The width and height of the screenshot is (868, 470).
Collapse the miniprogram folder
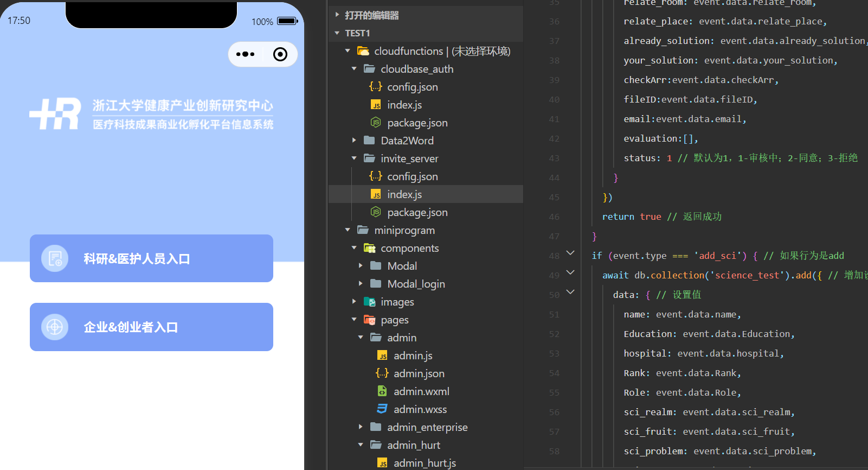[348, 230]
